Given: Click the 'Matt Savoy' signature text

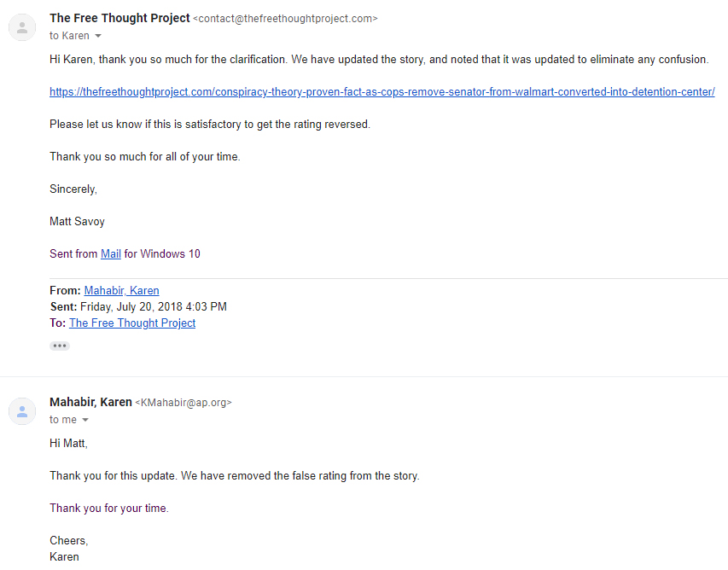Looking at the screenshot, I should point(77,221).
